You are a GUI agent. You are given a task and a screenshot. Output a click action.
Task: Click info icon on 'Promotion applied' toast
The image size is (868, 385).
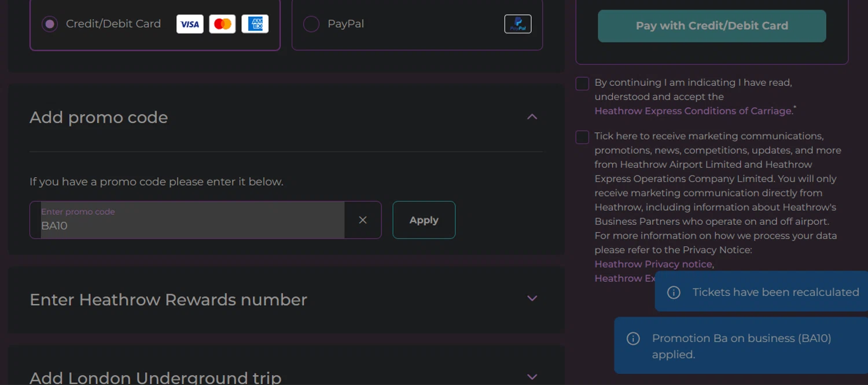click(x=633, y=339)
